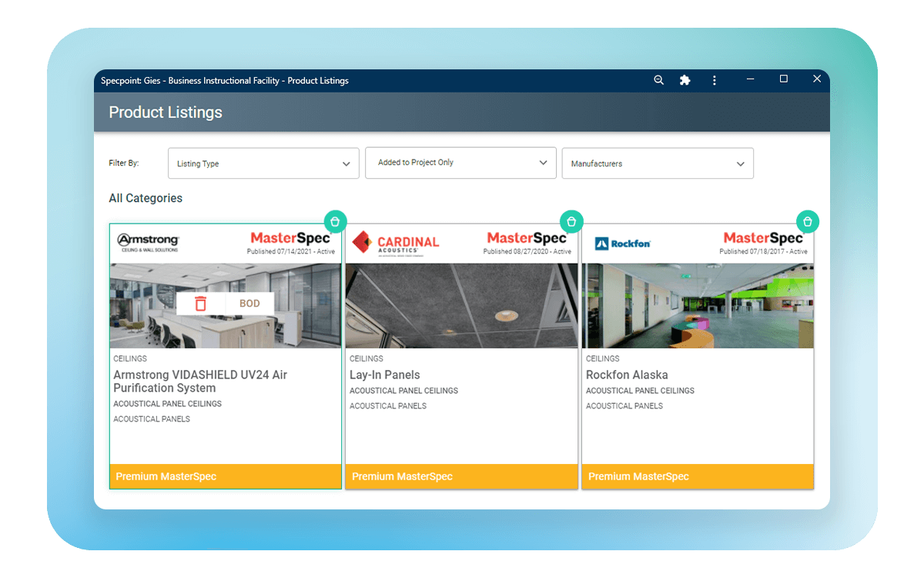
Task: Maximize the Specpoint window
Action: point(783,79)
